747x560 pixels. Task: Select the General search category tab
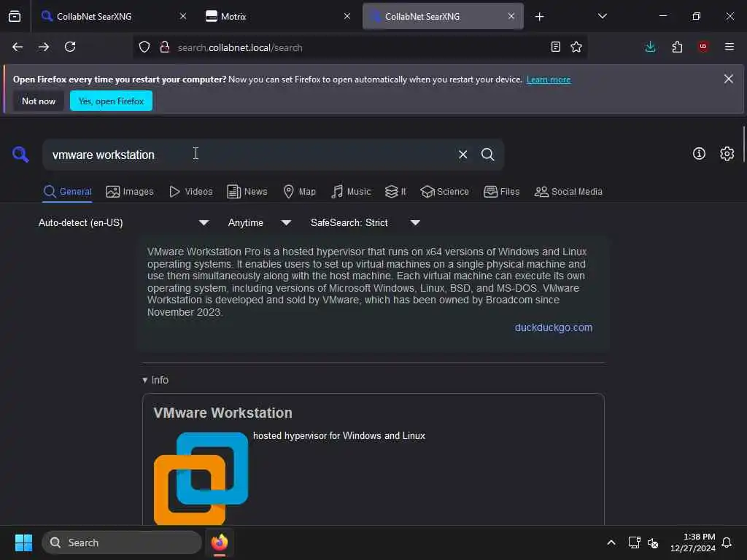(67, 192)
